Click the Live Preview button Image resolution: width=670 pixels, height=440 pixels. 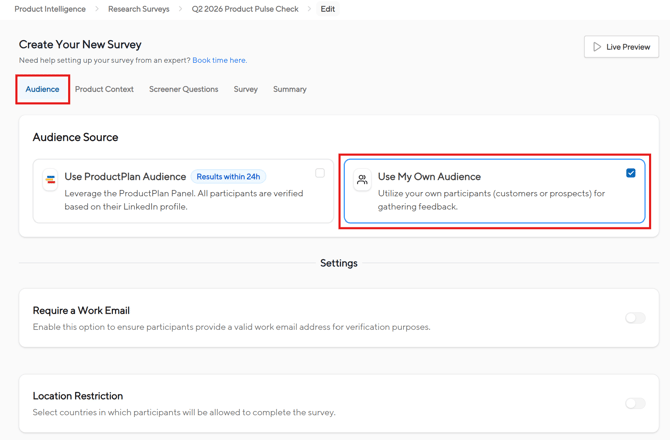point(621,47)
